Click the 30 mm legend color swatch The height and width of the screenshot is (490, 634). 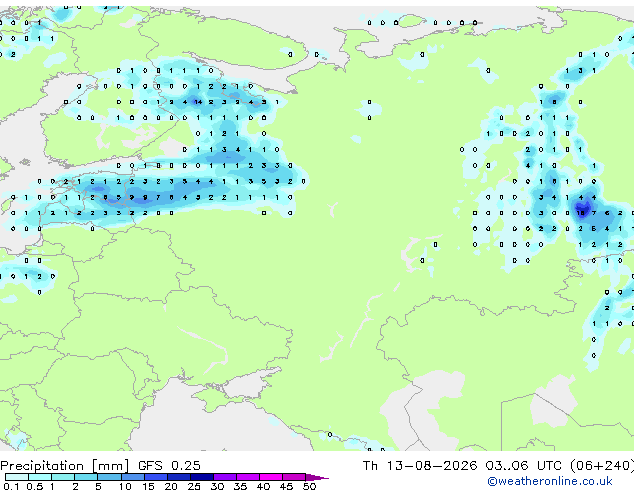(x=225, y=477)
